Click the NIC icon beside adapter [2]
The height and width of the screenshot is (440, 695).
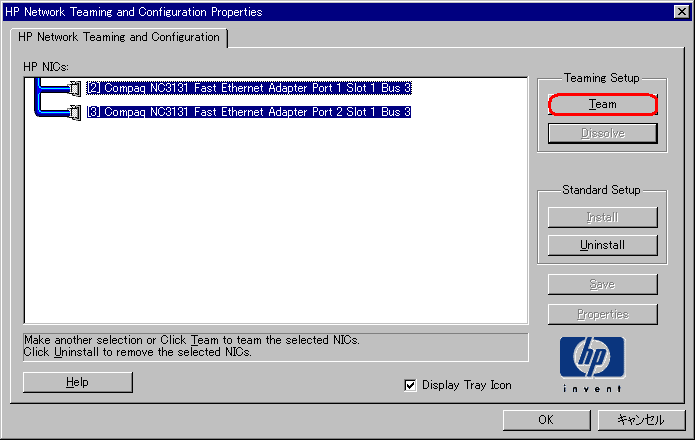(75, 88)
